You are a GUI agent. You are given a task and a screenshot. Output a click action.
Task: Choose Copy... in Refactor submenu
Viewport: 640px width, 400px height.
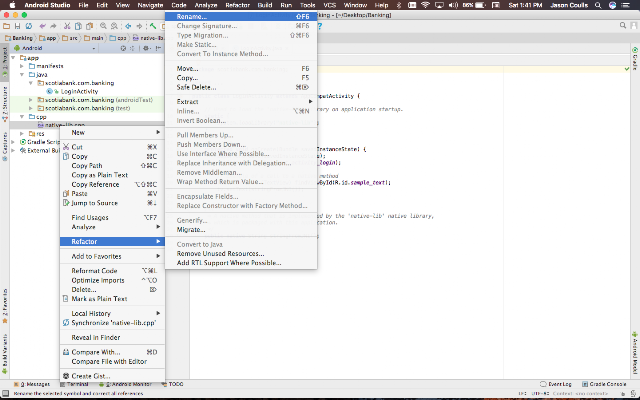[x=241, y=78]
